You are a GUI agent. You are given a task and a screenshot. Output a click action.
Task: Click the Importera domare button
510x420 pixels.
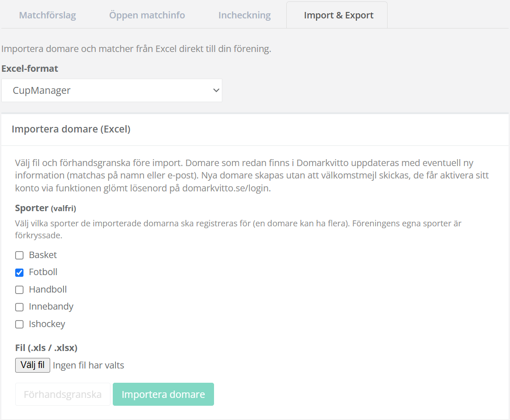coord(163,394)
